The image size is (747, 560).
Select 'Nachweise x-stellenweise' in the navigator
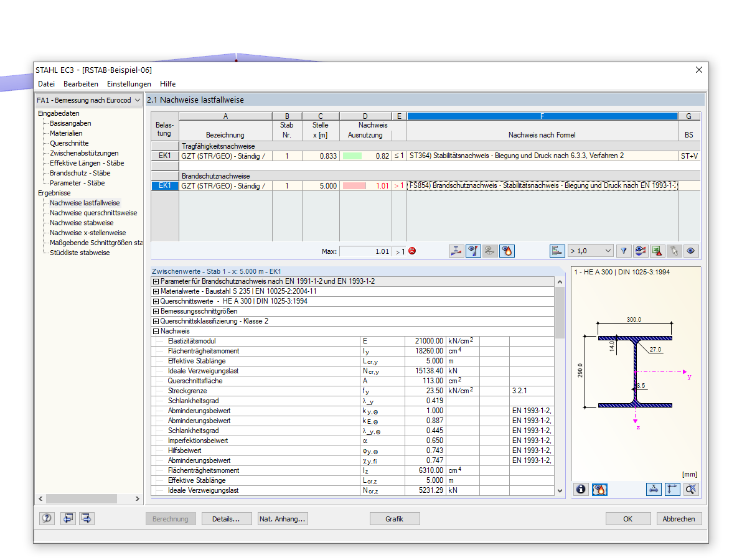[x=88, y=233]
